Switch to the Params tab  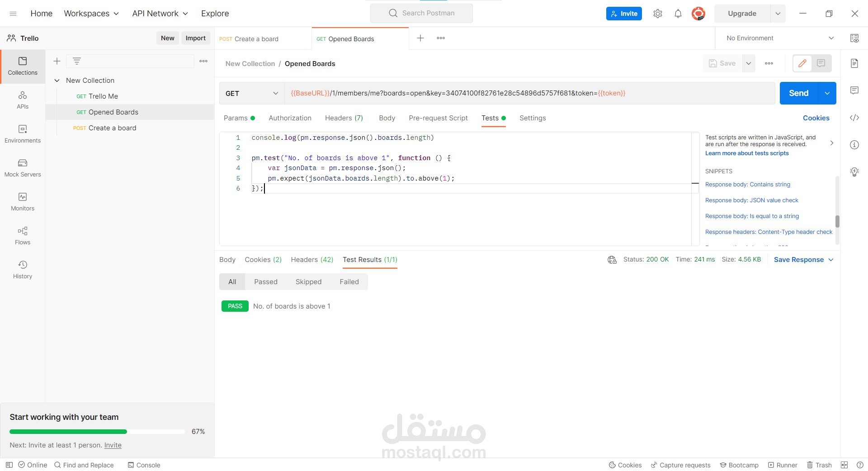[x=239, y=118]
